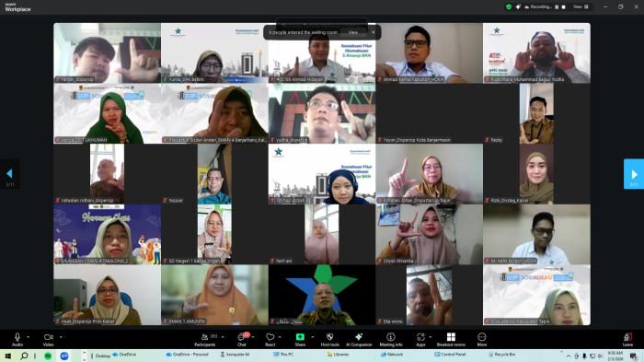Select the Rocky video tile
Screen dimensions: 644x362
[x=536, y=113]
